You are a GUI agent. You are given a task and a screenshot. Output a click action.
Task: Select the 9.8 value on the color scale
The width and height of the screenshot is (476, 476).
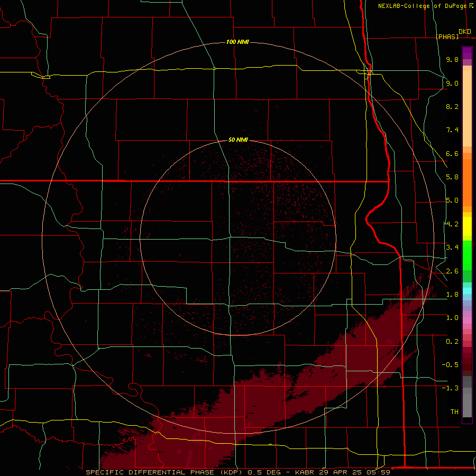pyautogui.click(x=452, y=59)
